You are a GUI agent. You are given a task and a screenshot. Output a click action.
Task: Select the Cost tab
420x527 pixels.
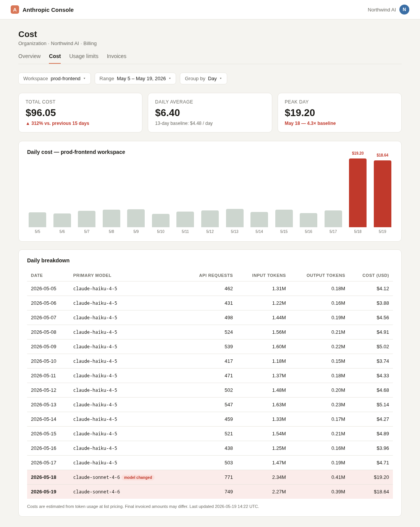(55, 56)
